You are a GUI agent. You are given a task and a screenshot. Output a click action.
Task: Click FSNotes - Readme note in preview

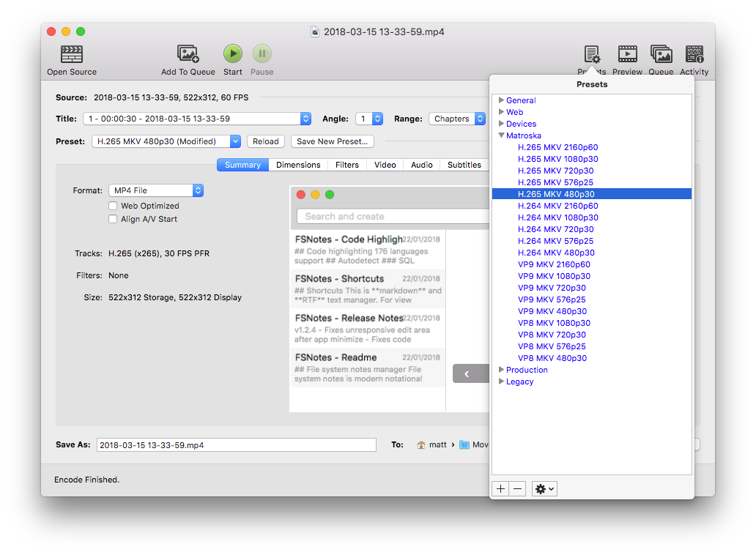[368, 368]
